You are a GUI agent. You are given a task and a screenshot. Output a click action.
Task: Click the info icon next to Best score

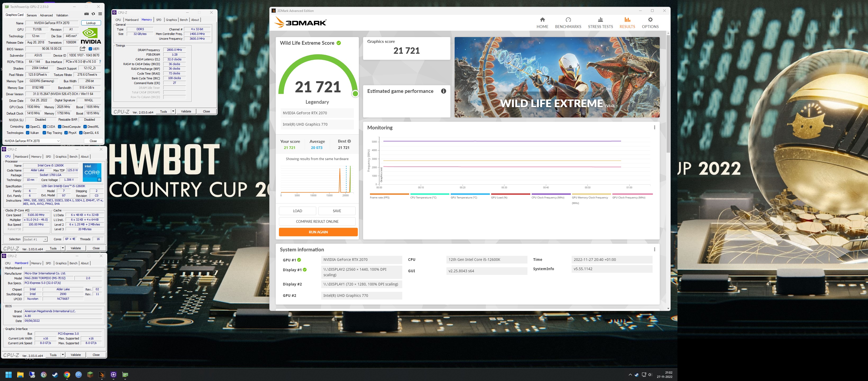[x=349, y=141]
